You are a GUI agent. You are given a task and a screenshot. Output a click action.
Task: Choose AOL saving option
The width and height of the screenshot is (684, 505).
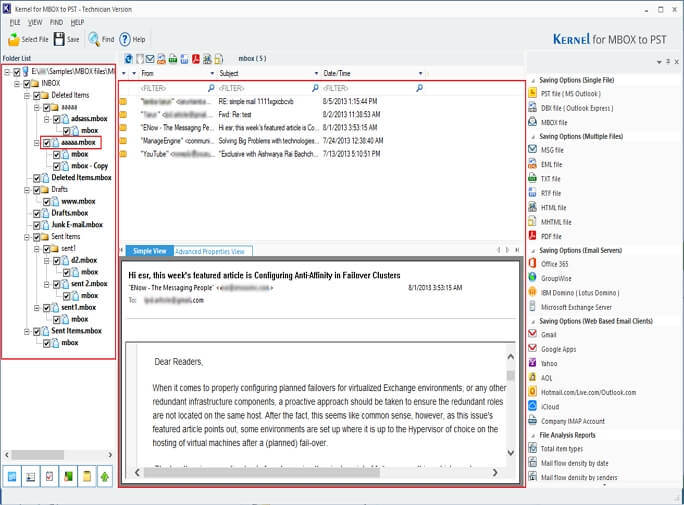547,378
